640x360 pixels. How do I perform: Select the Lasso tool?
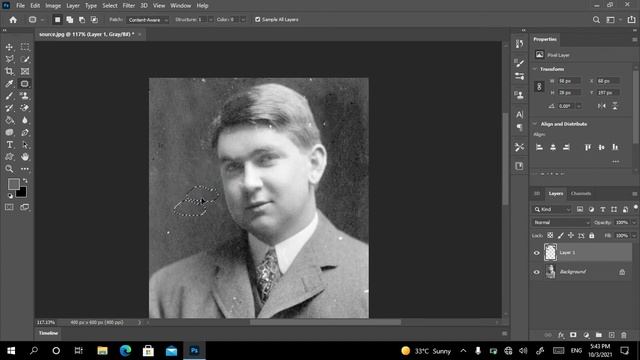coord(9,59)
